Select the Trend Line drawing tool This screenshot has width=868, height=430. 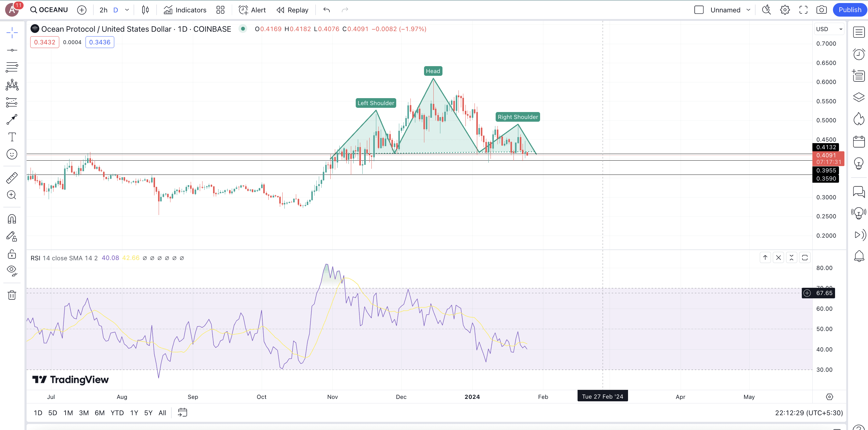[12, 50]
